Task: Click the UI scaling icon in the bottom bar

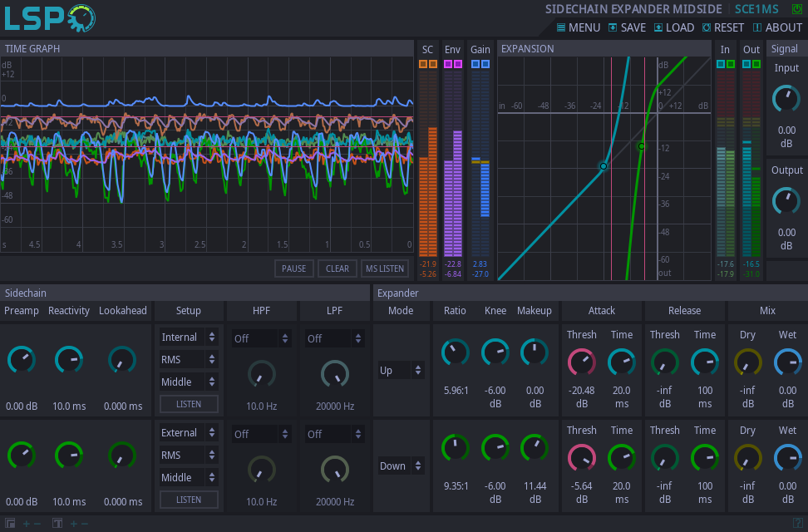Action: tap(10, 523)
